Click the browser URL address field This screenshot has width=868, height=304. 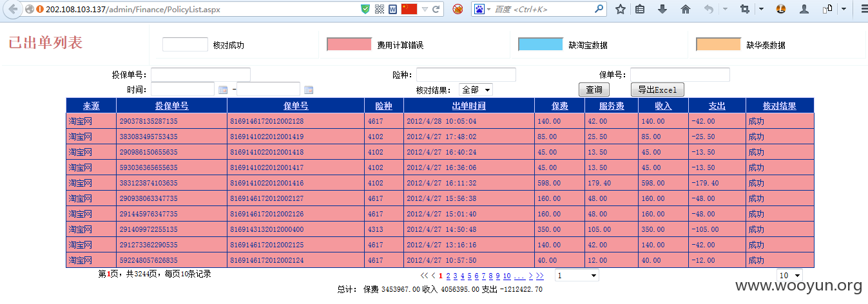tap(193, 10)
